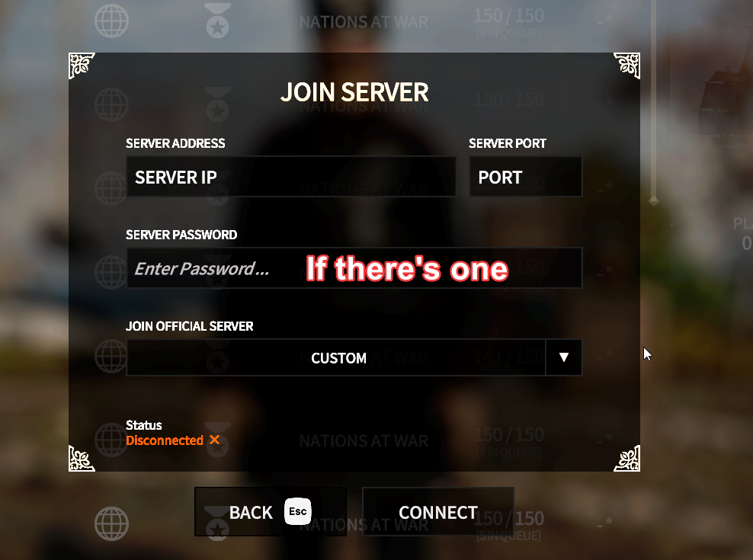Viewport: 753px width, 560px height.
Task: Click the dialog's top-right corner ornament
Action: pyautogui.click(x=626, y=66)
